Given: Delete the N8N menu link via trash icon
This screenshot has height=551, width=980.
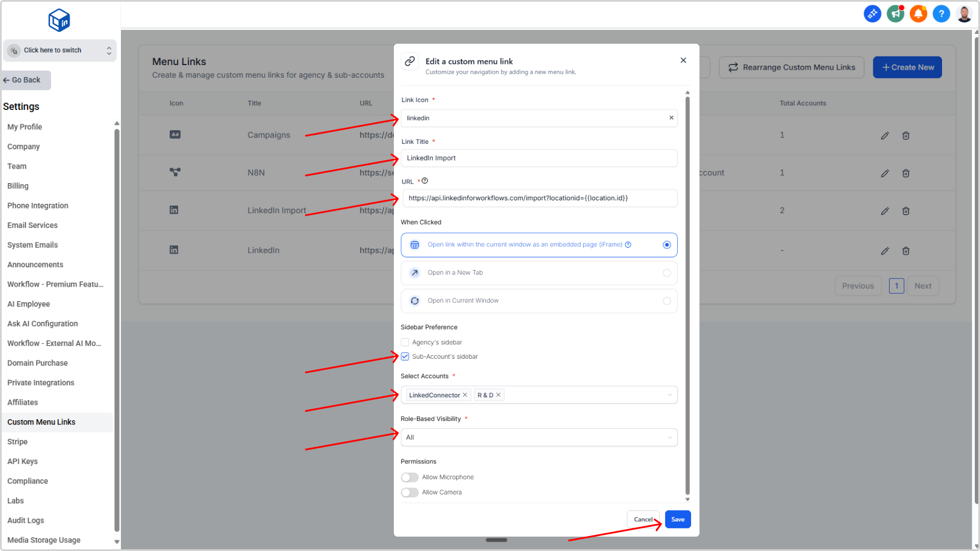Looking at the screenshot, I should [x=906, y=173].
